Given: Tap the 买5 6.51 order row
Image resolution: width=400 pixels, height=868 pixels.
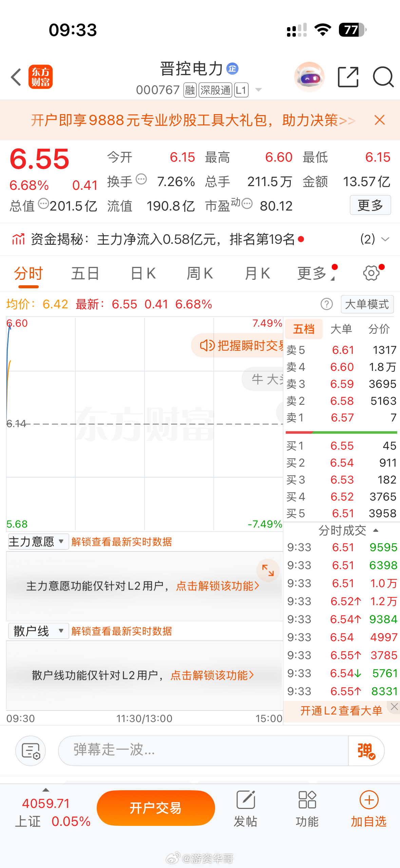Looking at the screenshot, I should tap(341, 513).
